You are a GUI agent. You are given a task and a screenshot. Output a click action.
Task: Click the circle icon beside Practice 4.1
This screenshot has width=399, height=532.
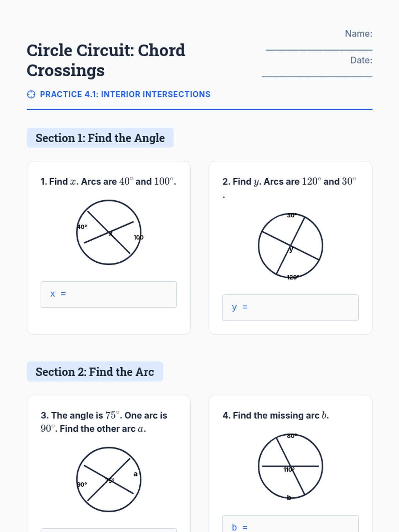click(31, 94)
